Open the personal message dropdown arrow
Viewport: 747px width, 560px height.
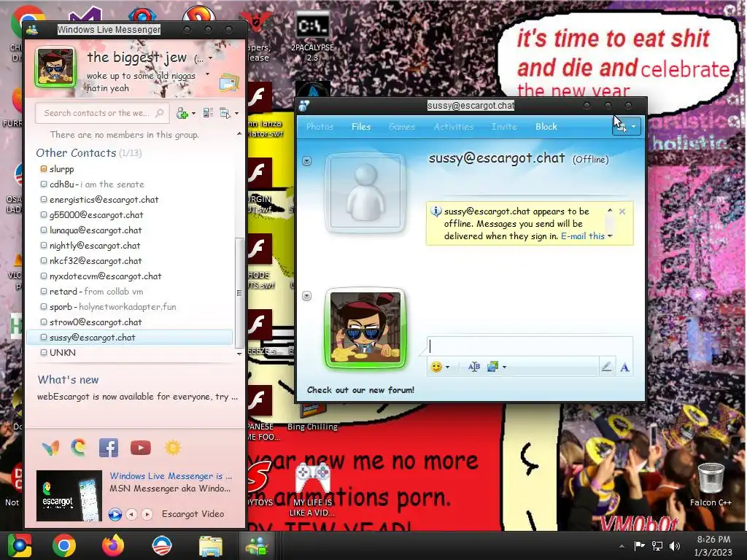click(x=207, y=74)
